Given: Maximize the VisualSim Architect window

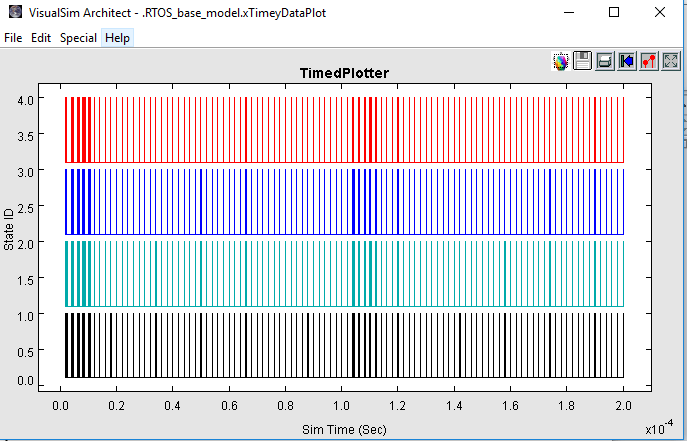Looking at the screenshot, I should click(x=614, y=12).
